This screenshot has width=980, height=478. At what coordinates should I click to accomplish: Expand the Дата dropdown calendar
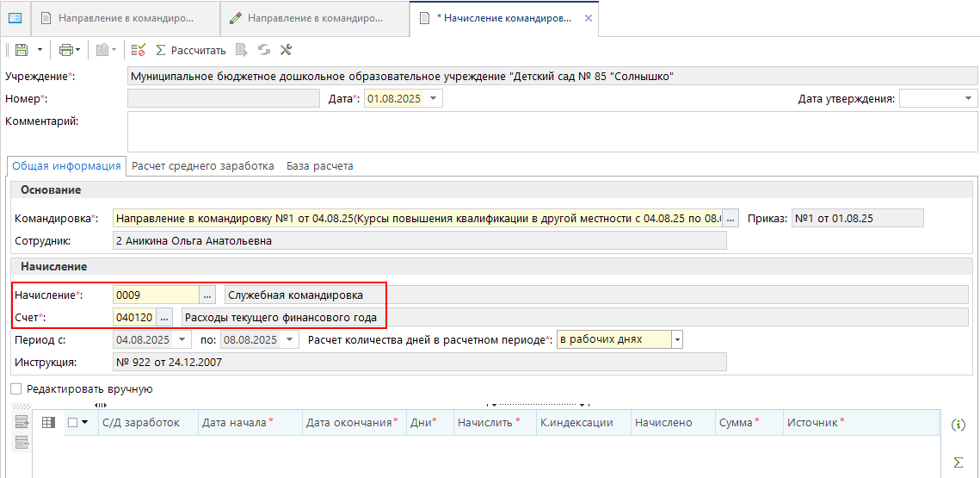tap(434, 99)
